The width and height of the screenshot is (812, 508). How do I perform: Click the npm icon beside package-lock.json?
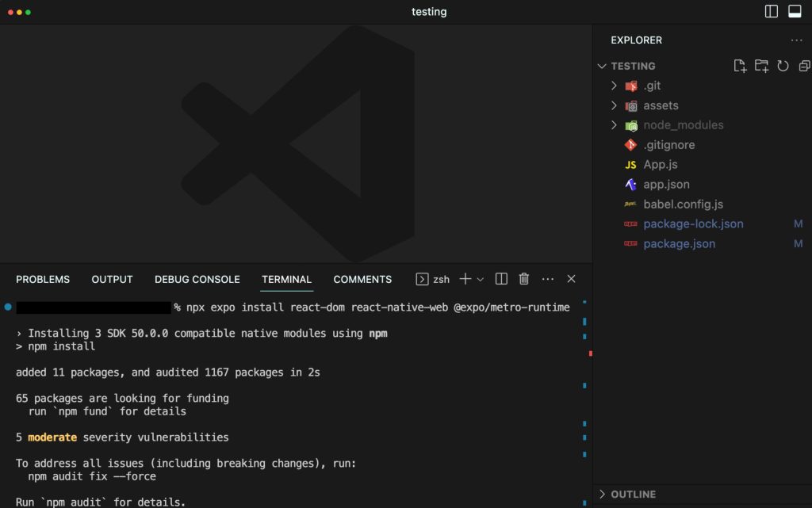[x=630, y=224]
